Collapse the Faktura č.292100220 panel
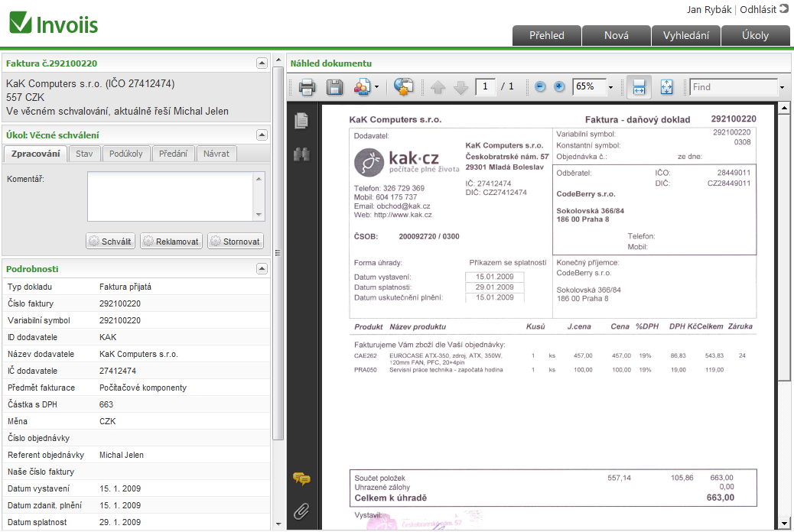This screenshot has height=532, width=794. coord(262,63)
